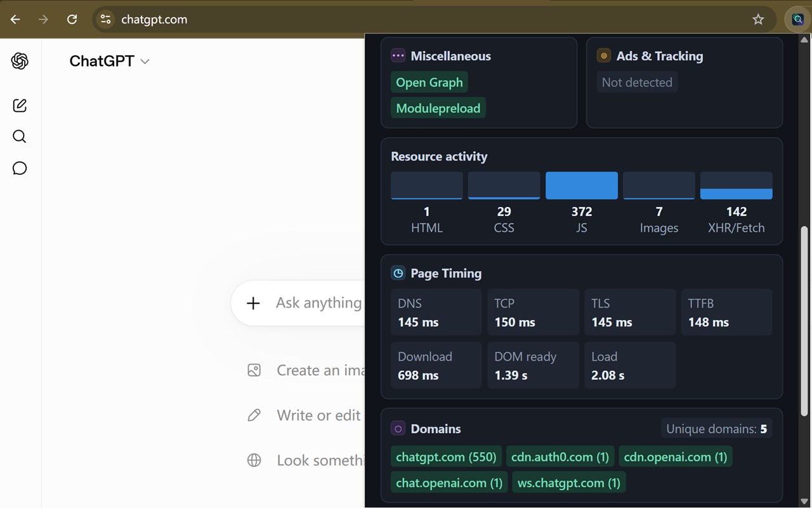Click the Domains heading text
The image size is (812, 508).
point(436,429)
